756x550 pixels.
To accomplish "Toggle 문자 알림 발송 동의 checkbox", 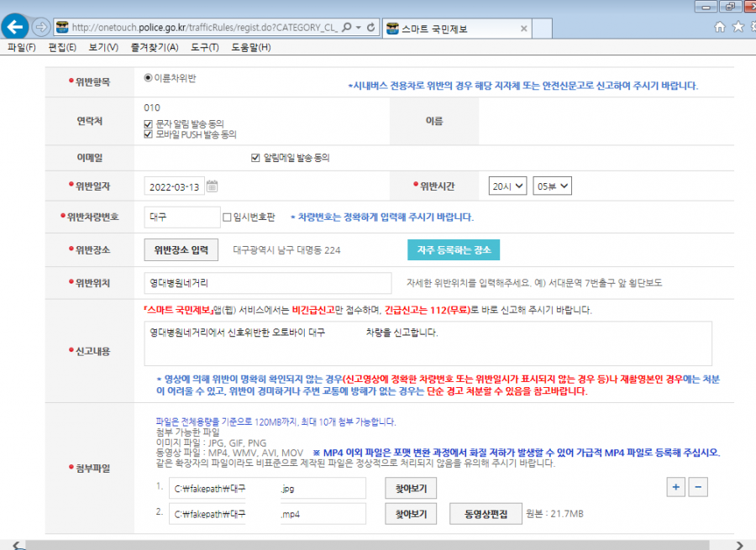I will (149, 124).
